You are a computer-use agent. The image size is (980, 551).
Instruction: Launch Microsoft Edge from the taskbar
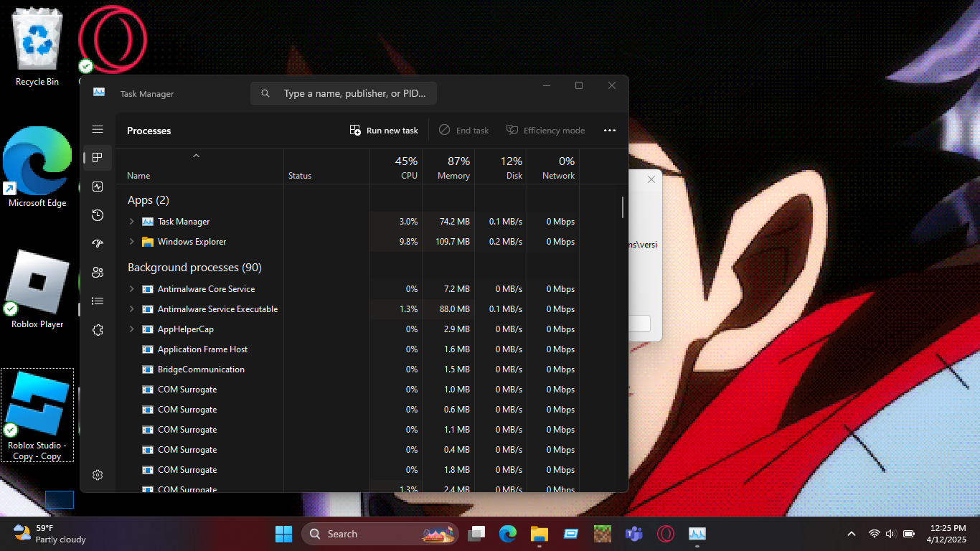point(508,534)
